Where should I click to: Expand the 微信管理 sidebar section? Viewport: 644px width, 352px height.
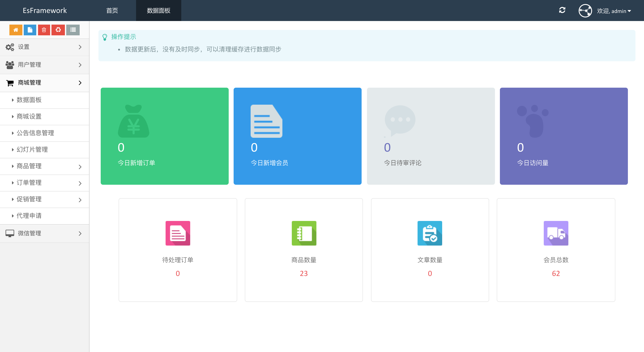click(45, 233)
